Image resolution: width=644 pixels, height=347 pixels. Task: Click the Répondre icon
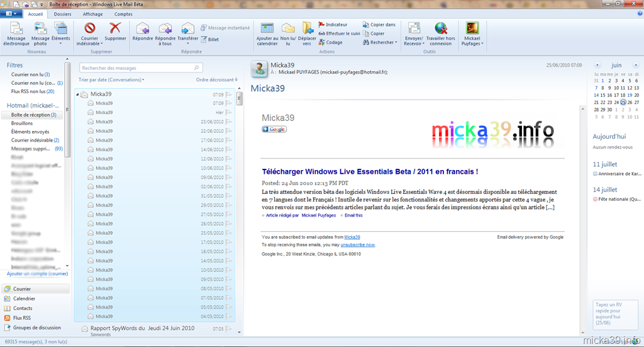(143, 28)
